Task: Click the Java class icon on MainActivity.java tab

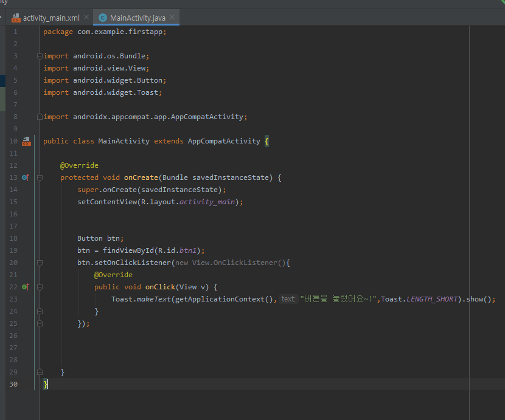Action: [x=102, y=18]
